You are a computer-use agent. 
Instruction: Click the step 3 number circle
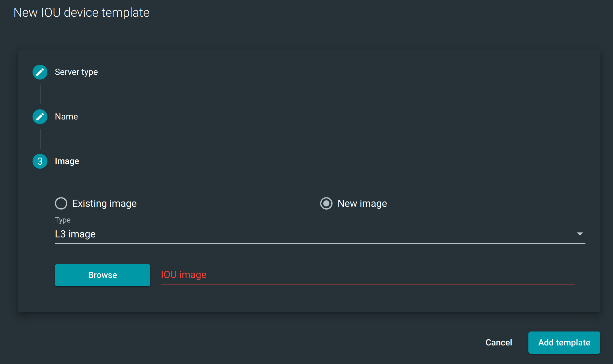click(40, 161)
